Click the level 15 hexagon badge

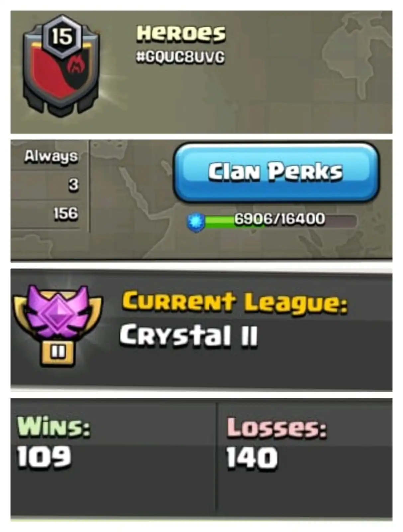point(62,36)
